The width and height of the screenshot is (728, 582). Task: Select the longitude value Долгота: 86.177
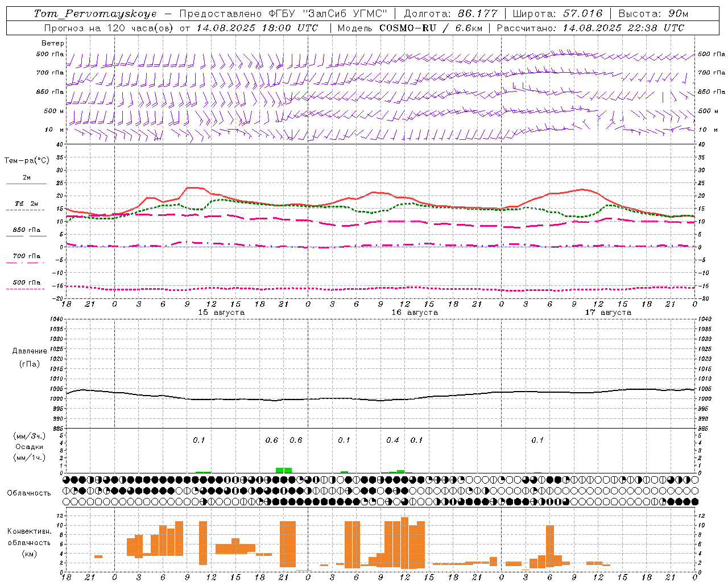pyautogui.click(x=450, y=14)
